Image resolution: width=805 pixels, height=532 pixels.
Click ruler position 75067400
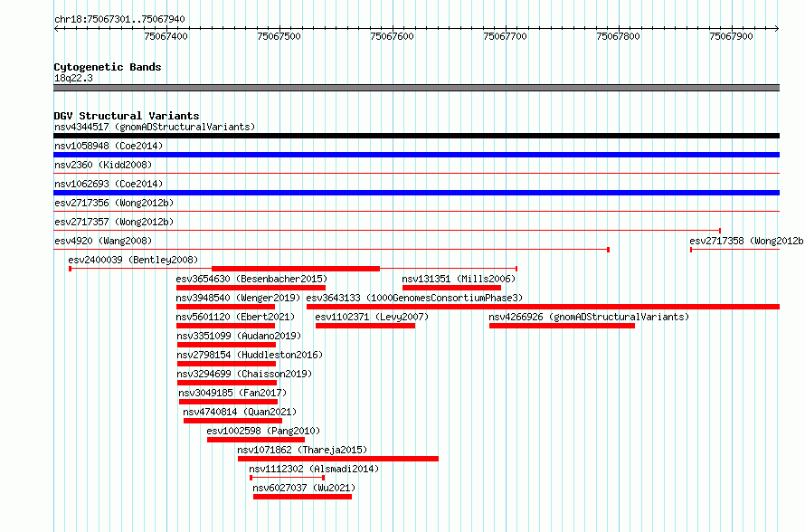pos(166,36)
